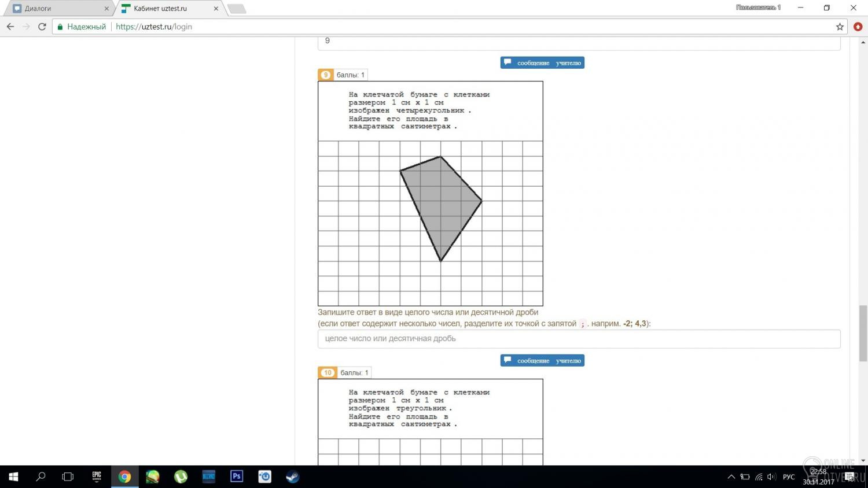Image resolution: width=868 pixels, height=488 pixels.
Task: Open the РУС input language switcher
Action: pos(789,477)
